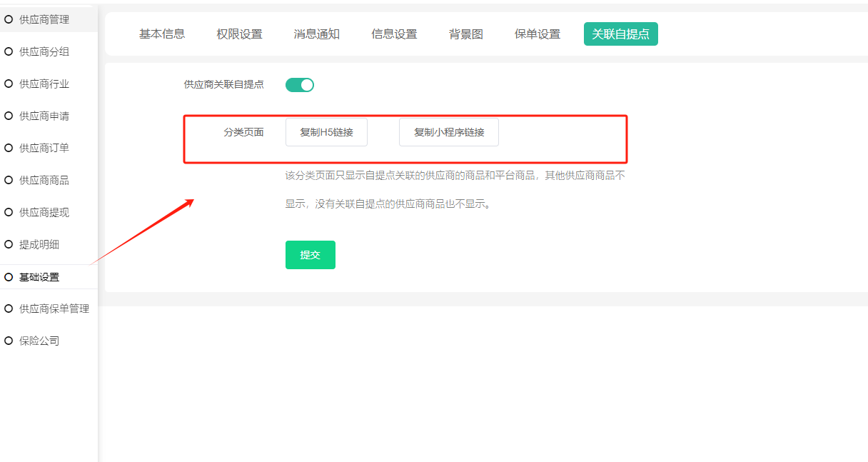Switch to the 保单设置 tab

537,34
